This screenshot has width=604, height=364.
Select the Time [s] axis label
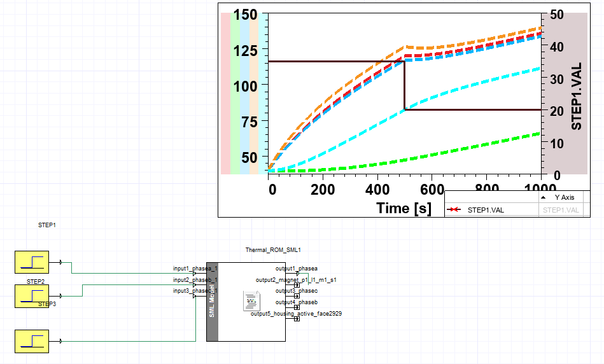point(404,207)
